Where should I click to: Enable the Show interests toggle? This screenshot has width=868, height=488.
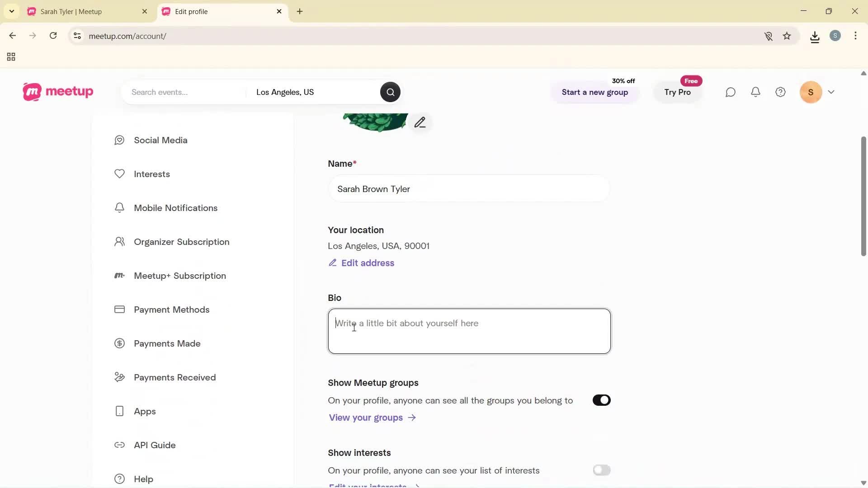[602, 470]
